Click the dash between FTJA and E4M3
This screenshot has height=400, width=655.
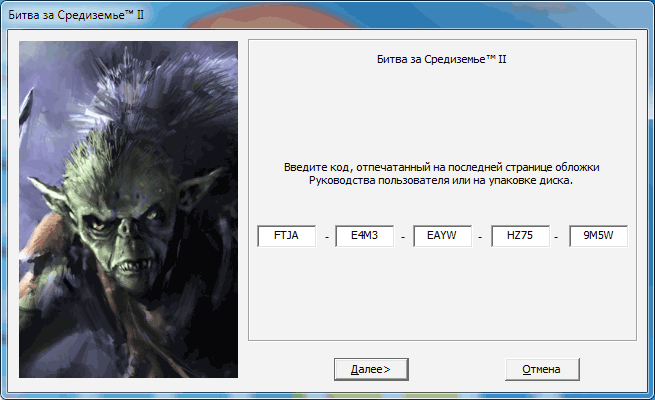click(326, 238)
